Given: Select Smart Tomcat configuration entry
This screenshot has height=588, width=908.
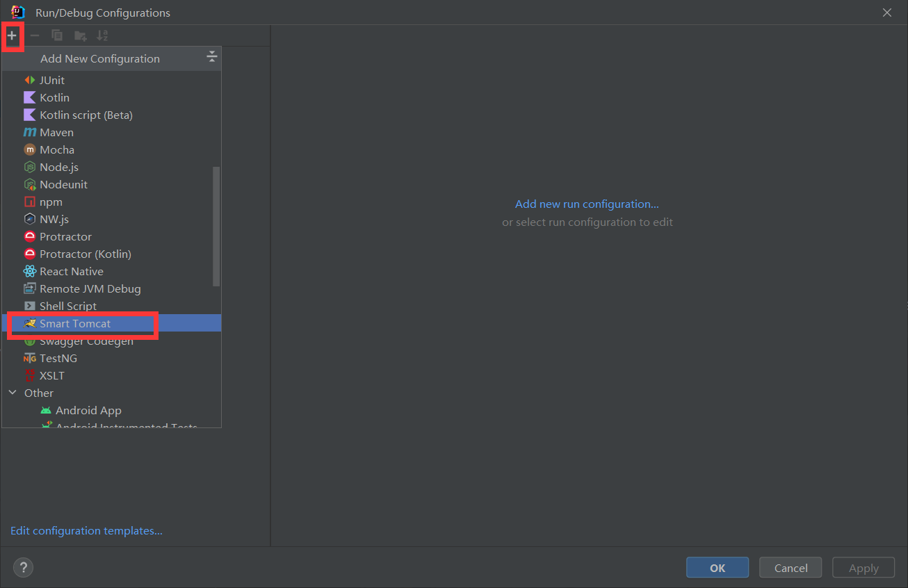Looking at the screenshot, I should [111, 323].
